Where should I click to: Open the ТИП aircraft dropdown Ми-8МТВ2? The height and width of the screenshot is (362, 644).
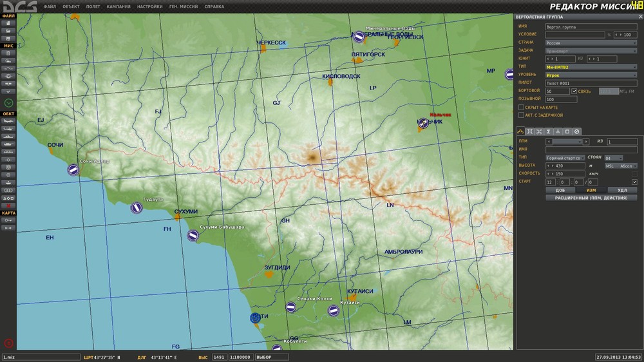tap(591, 67)
